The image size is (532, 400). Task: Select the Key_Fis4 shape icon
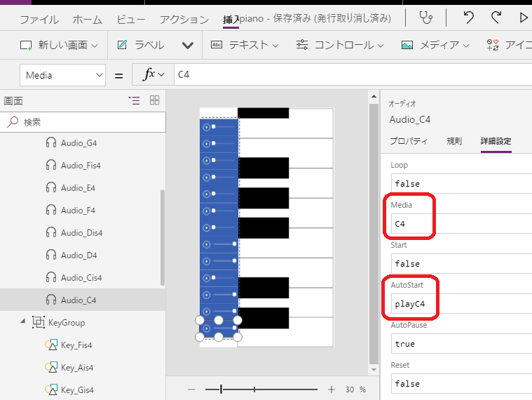click(51, 345)
